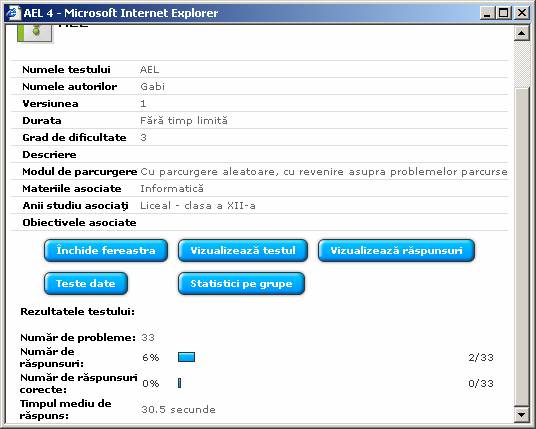
Task: Click the 'Obiectivele asociate' label
Action: click(79, 223)
